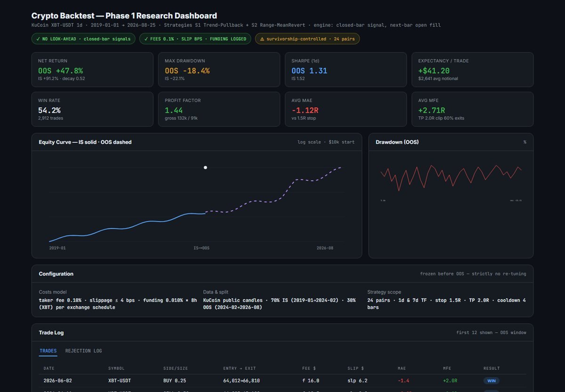This screenshot has width=565, height=392.
Task: Click the survivorship-controlled 24 pairs badge
Action: tap(307, 39)
